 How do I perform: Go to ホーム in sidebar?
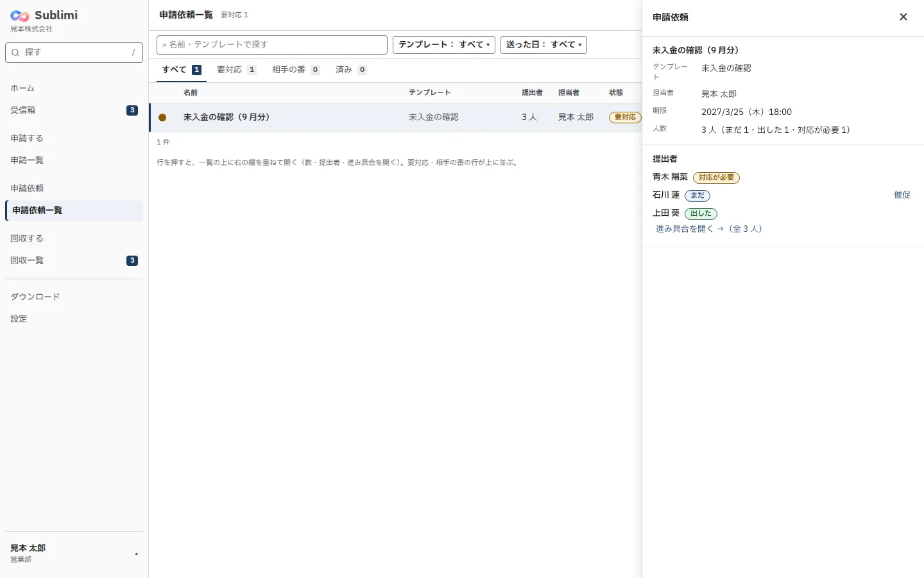(x=74, y=89)
